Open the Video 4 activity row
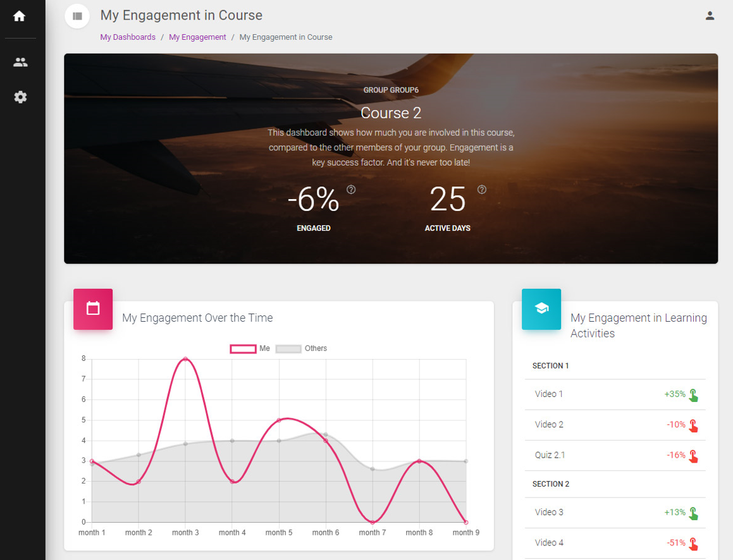Viewport: 733px width, 560px height. coord(614,542)
